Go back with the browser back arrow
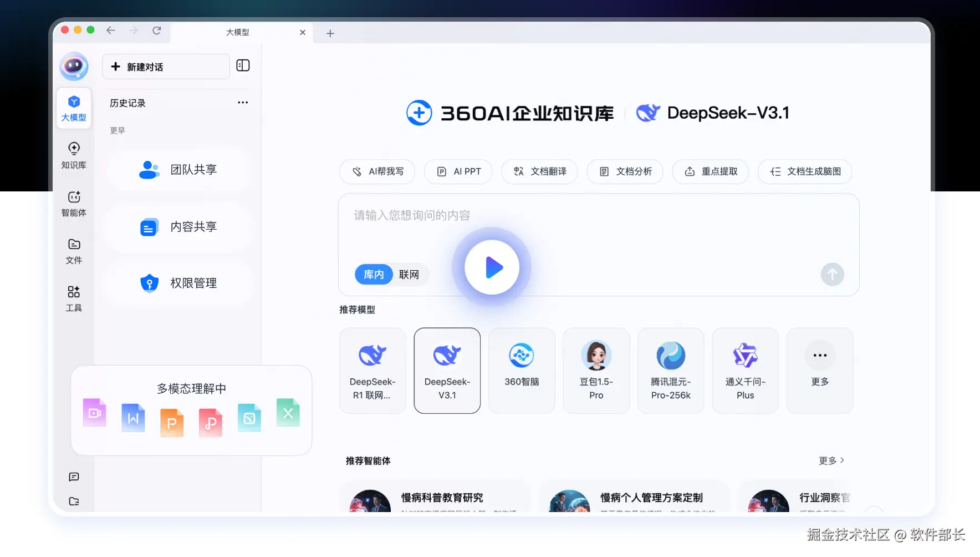The image size is (980, 557). [111, 31]
